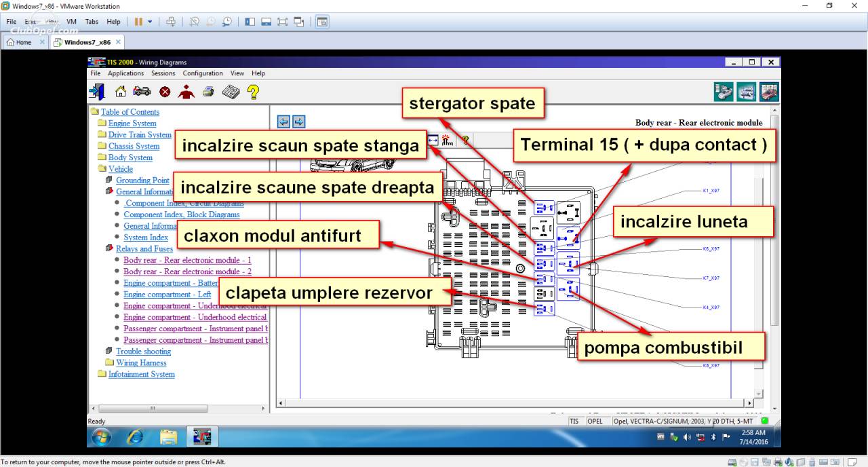This screenshot has height=467, width=868.
Task: Launch Internet Explorer from taskbar
Action: (135, 436)
